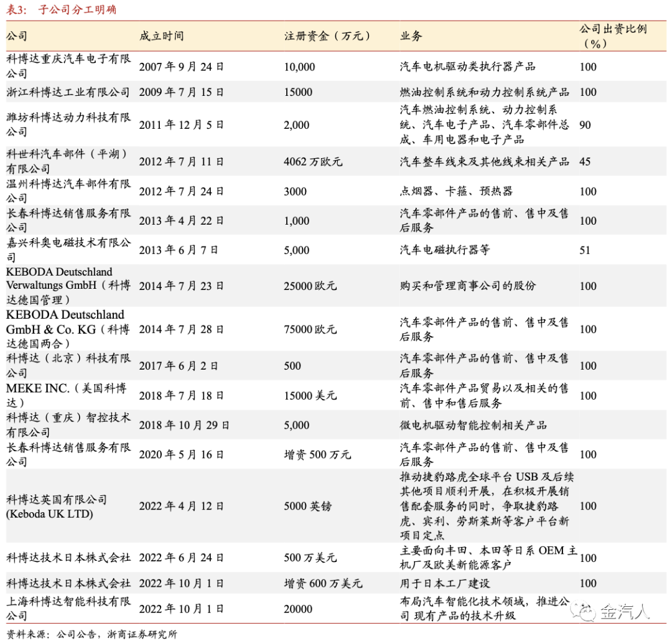
Task: Select the cell 潍坊科博达动力科技有限公司
Action: click(x=68, y=124)
